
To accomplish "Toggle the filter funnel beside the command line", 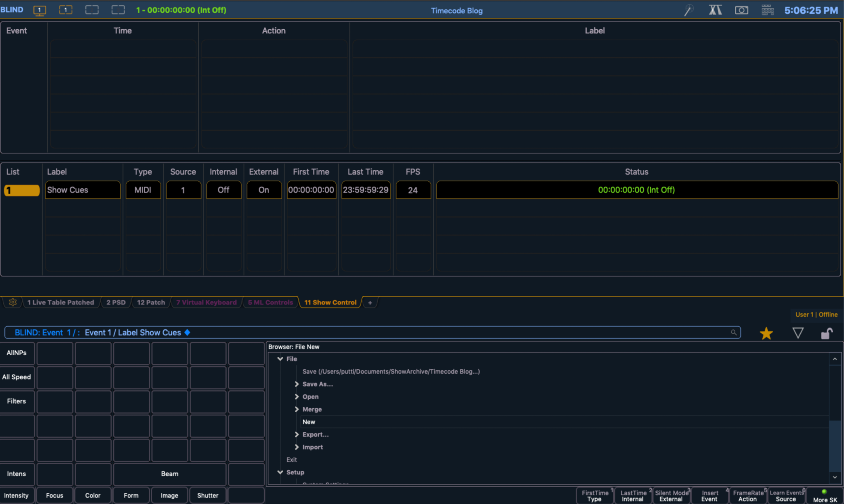I will click(x=798, y=333).
